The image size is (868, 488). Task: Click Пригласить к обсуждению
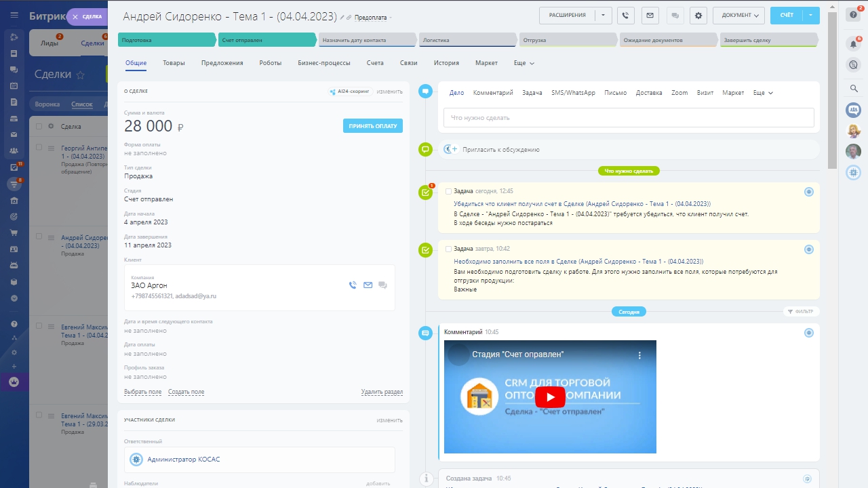[500, 150]
